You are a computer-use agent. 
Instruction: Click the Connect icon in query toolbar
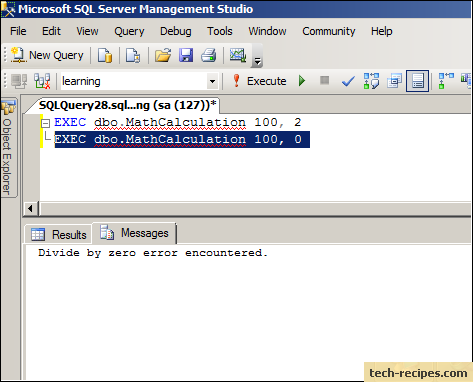tap(19, 81)
